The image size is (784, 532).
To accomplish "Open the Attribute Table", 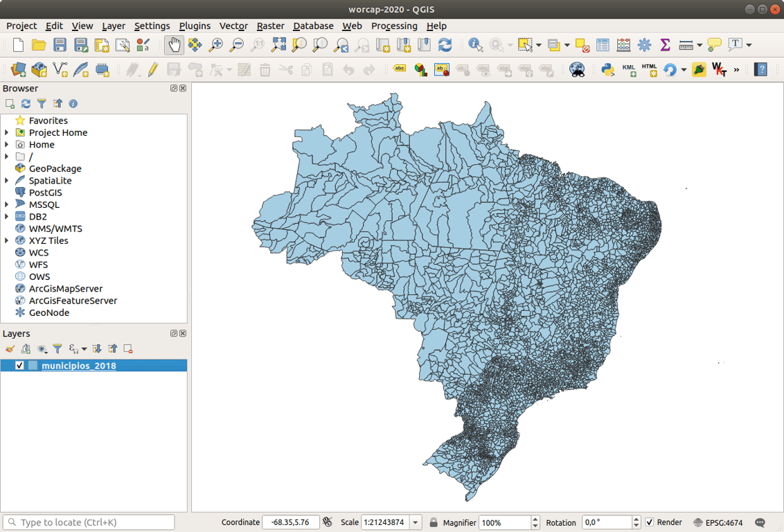I will (x=602, y=44).
